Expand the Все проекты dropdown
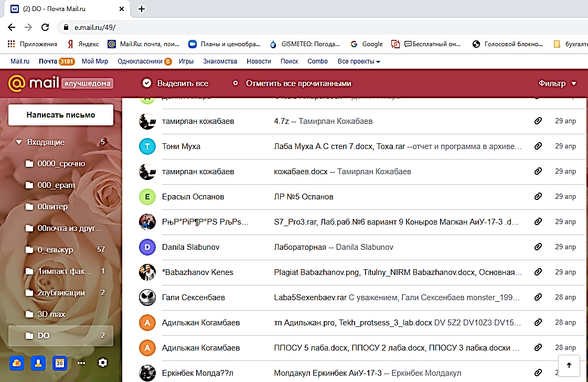This screenshot has height=382, width=588. point(359,61)
